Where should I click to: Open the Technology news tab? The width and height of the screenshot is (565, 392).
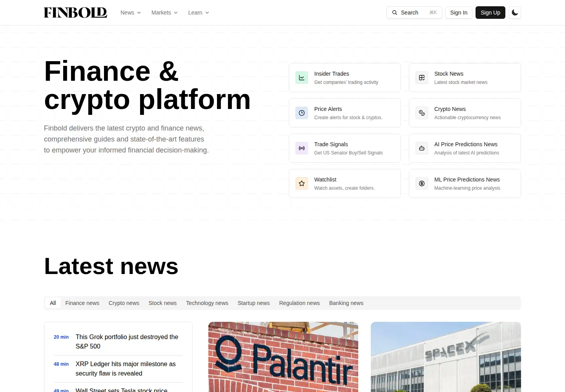[x=207, y=303]
